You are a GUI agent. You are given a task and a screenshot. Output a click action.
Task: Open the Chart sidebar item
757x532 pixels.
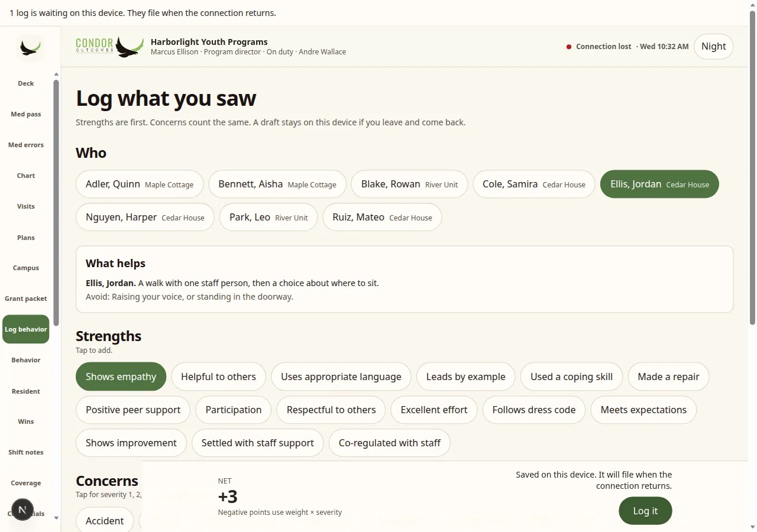pos(26,176)
